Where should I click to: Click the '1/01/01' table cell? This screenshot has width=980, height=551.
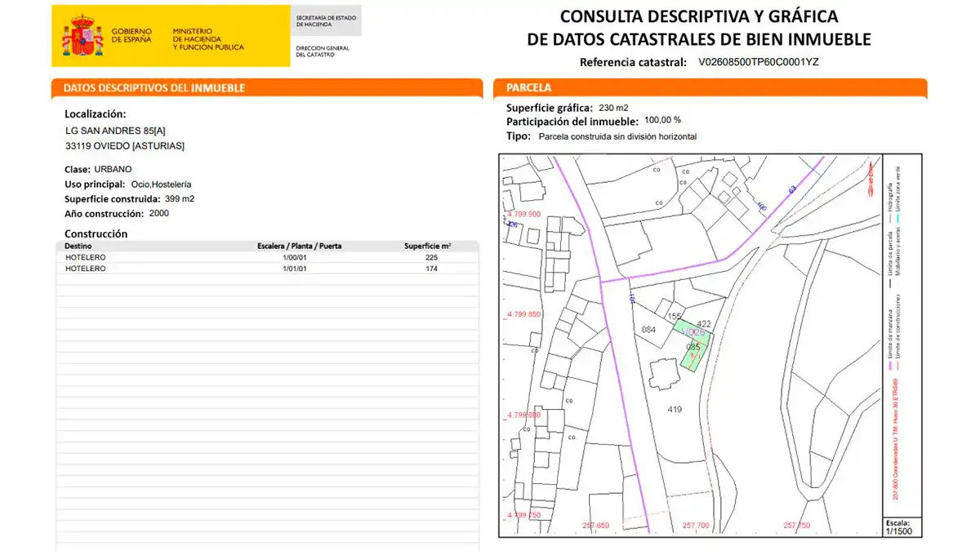[x=295, y=268]
